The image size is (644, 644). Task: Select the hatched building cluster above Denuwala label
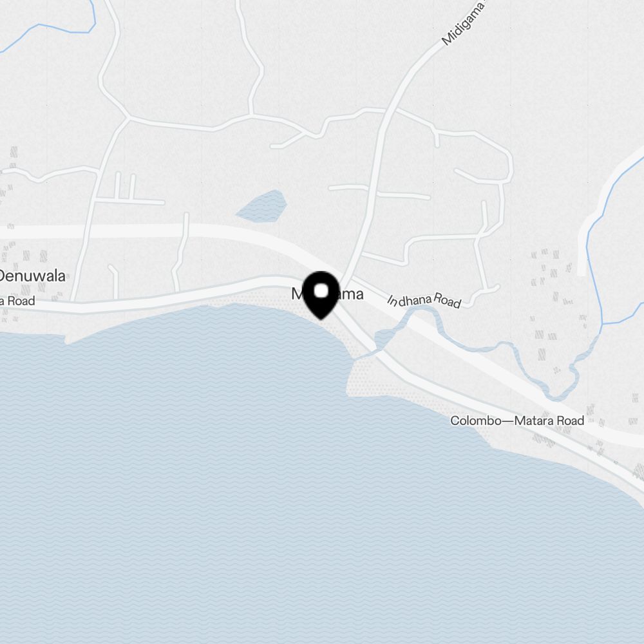tap(24, 256)
